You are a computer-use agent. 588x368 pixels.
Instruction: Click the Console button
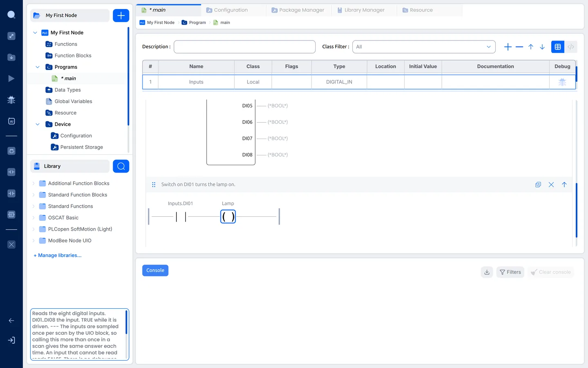click(x=155, y=271)
